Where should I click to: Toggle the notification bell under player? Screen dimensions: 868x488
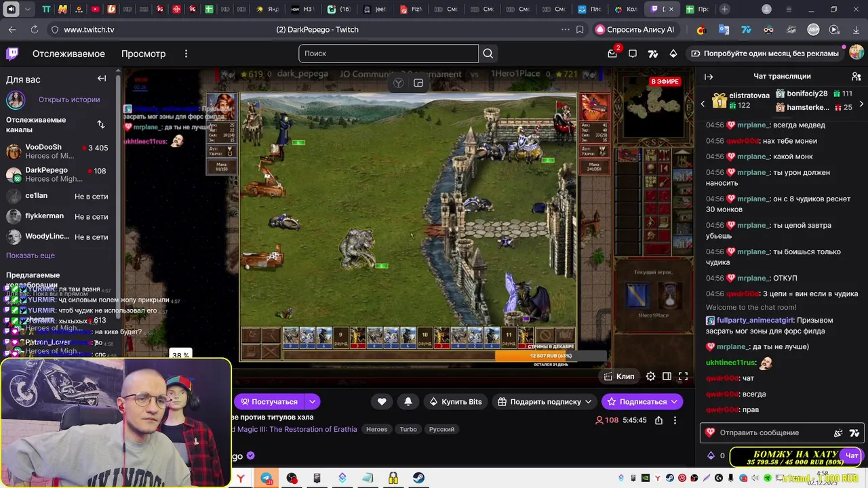click(408, 402)
